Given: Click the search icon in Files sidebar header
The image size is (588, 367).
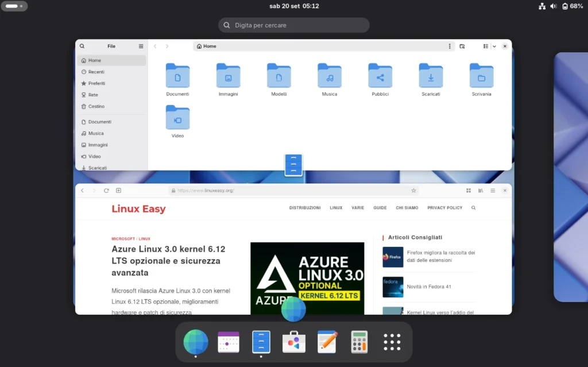Looking at the screenshot, I should click(82, 46).
